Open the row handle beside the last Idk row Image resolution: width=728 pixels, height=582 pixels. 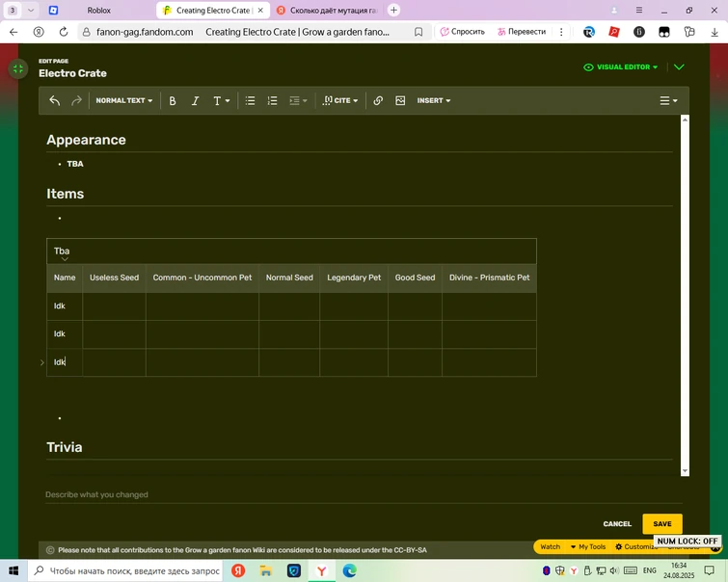(x=42, y=362)
